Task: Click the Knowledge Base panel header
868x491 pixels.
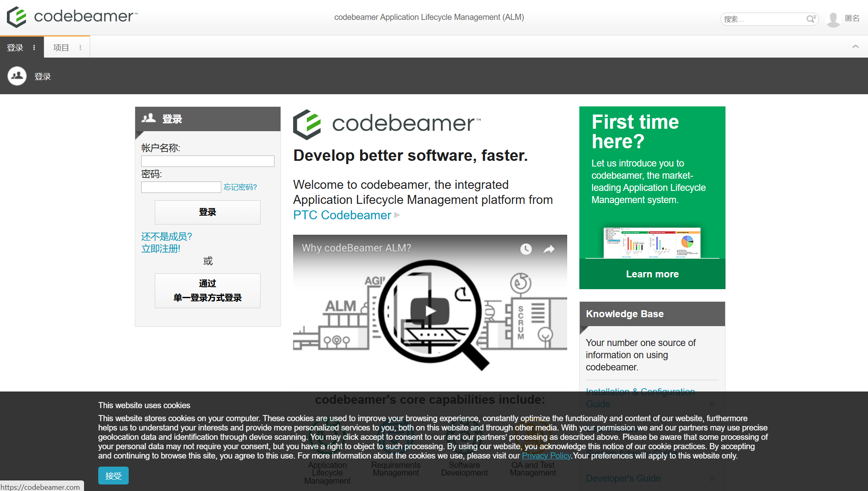Action: tap(652, 314)
